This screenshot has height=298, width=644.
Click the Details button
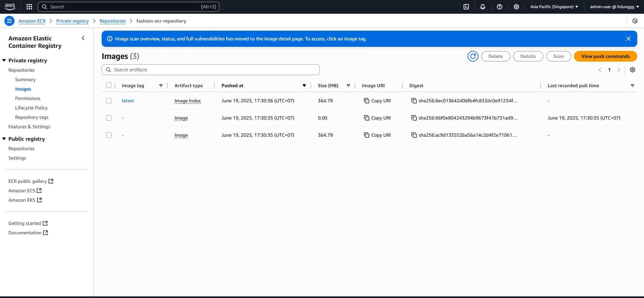(x=528, y=56)
